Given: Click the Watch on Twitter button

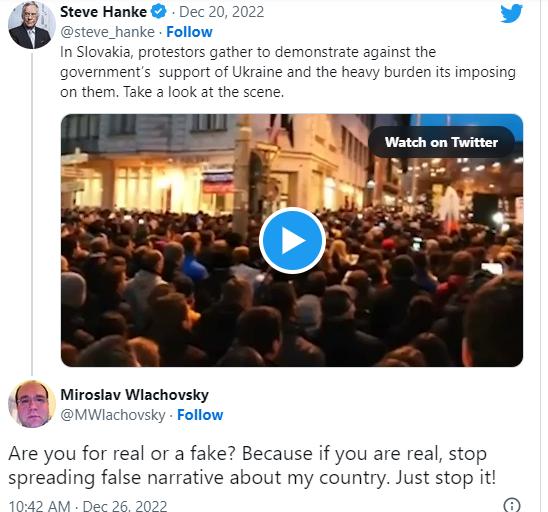Looking at the screenshot, I should pyautogui.click(x=441, y=142).
